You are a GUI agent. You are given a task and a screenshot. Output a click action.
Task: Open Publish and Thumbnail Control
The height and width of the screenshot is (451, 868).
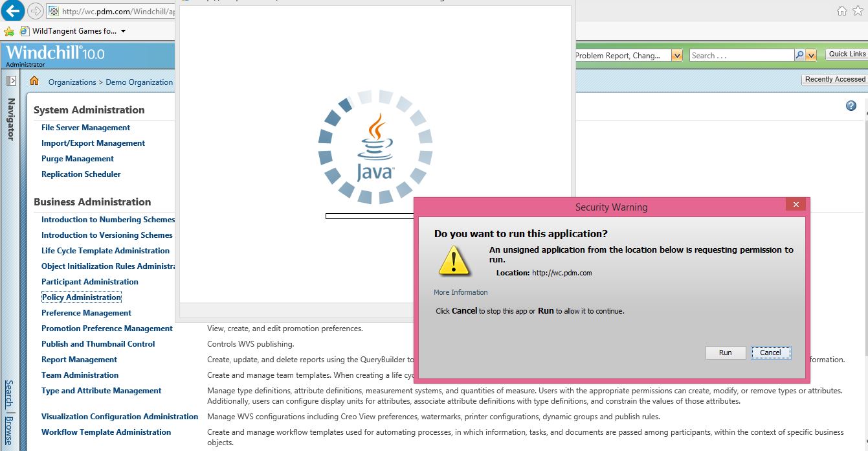(98, 344)
